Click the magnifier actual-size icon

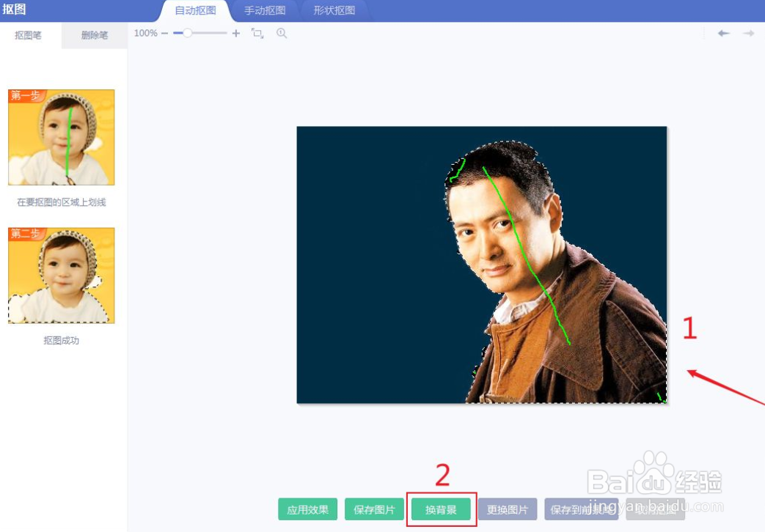point(282,33)
